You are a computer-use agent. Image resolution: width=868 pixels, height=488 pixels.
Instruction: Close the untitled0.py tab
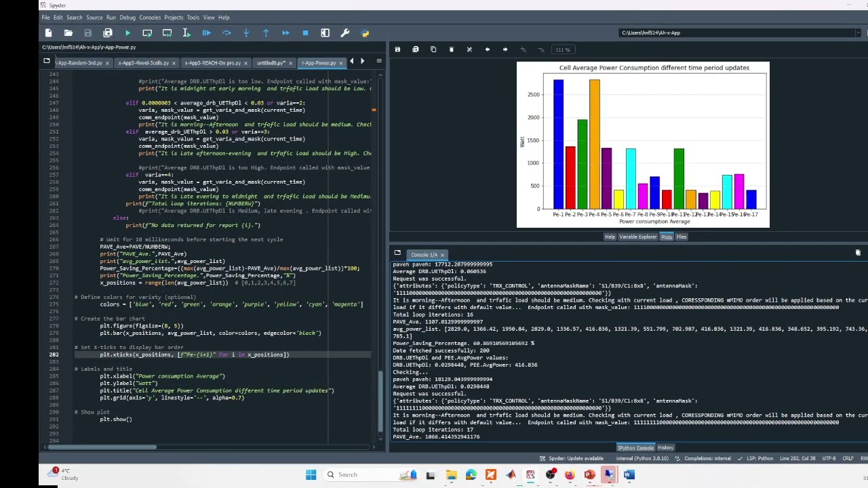point(291,63)
